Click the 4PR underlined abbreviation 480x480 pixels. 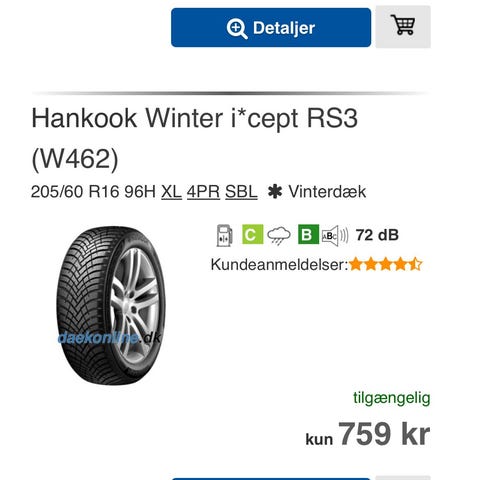(x=203, y=192)
